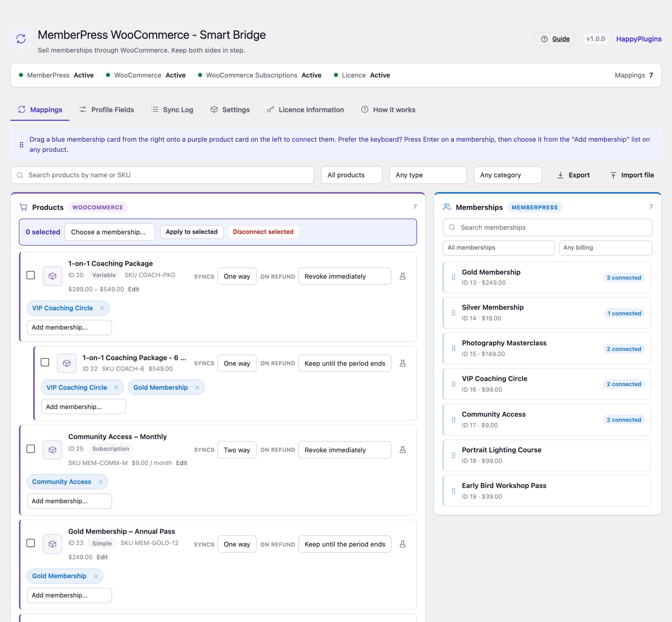Open the Any type filter dropdown

[x=428, y=175]
